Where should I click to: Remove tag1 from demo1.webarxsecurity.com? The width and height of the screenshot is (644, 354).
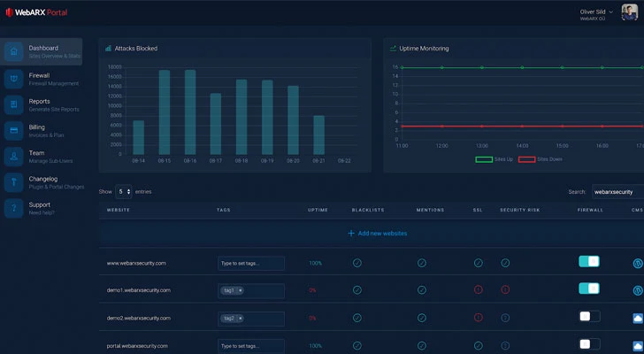pyautogui.click(x=241, y=290)
